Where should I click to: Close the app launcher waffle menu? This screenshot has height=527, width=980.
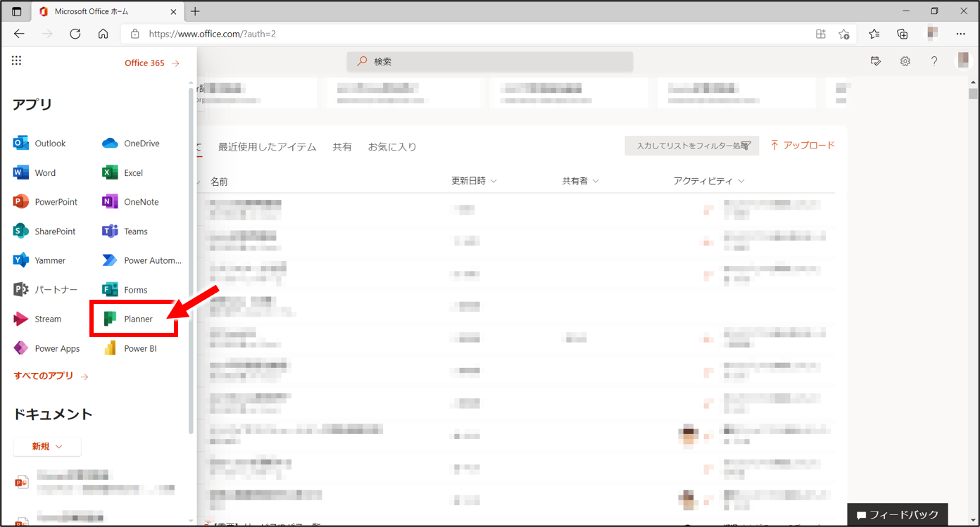point(16,61)
